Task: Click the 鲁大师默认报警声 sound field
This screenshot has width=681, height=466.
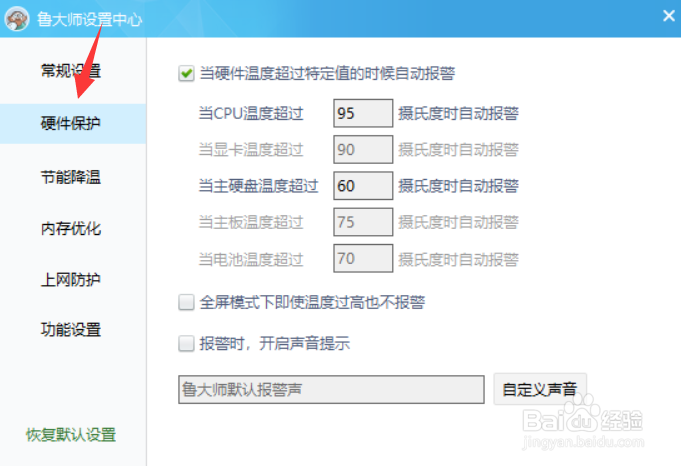Action: [x=331, y=390]
